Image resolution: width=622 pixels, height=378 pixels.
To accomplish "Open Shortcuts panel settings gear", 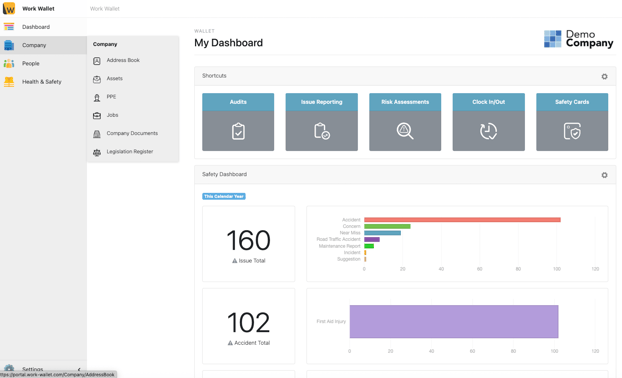I will tap(604, 76).
